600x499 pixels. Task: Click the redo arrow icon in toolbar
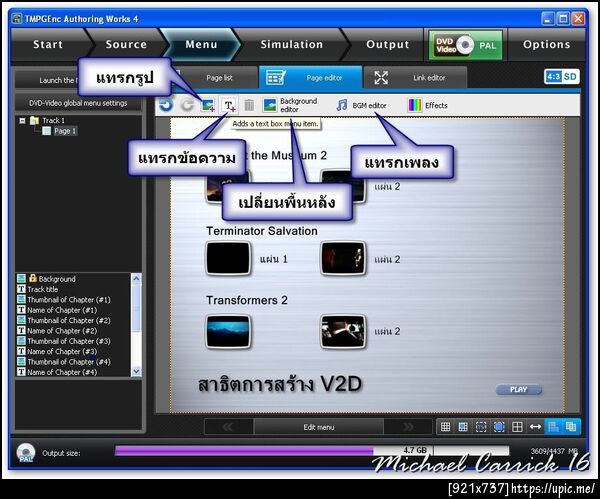(187, 104)
